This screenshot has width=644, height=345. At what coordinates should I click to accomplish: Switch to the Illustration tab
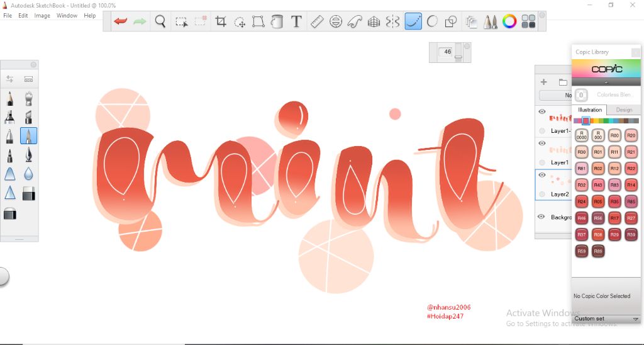pyautogui.click(x=589, y=110)
